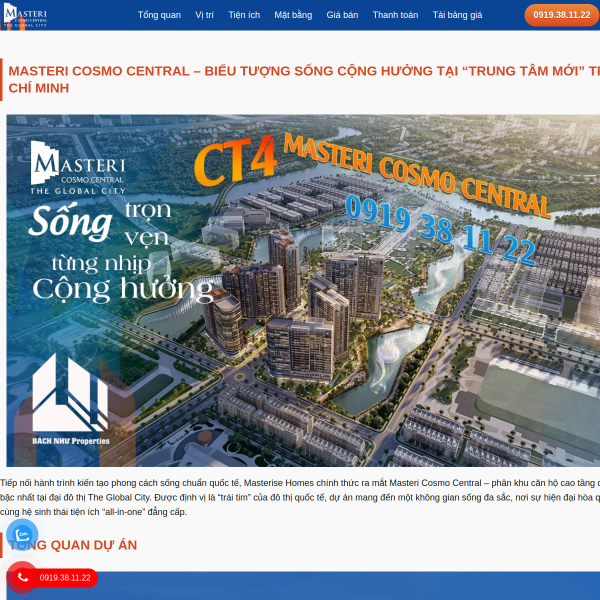The image size is (600, 600).
Task: Click orange 0919.38.11.22 header button
Action: [561, 15]
